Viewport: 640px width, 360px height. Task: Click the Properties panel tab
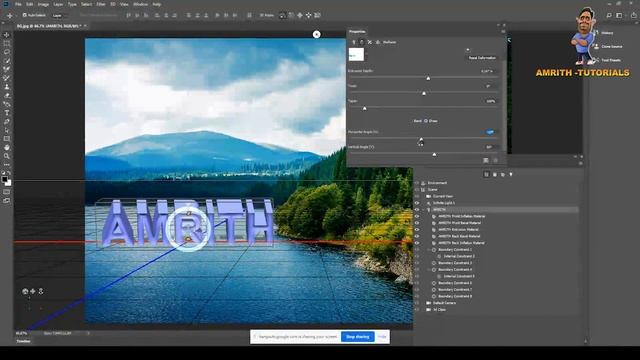(x=357, y=32)
